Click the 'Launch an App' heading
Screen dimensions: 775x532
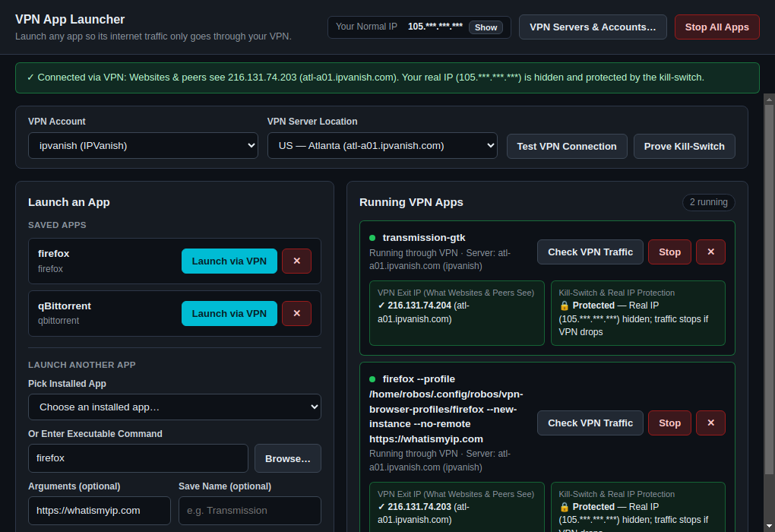(68, 202)
